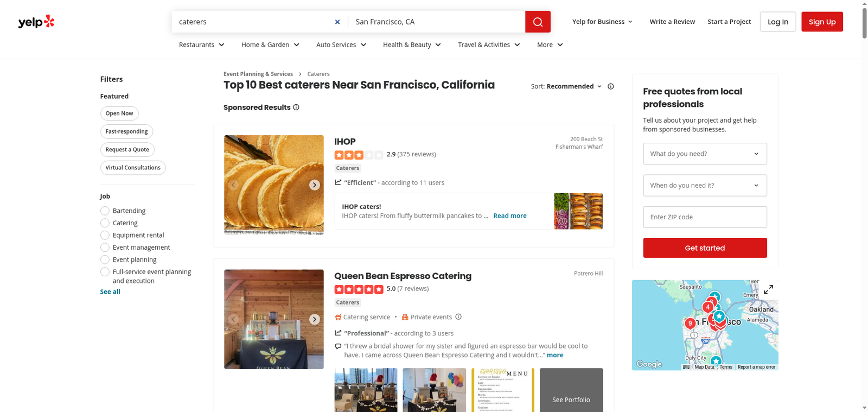
Task: Show next Queen Bean photo arrow
Action: pyautogui.click(x=315, y=319)
